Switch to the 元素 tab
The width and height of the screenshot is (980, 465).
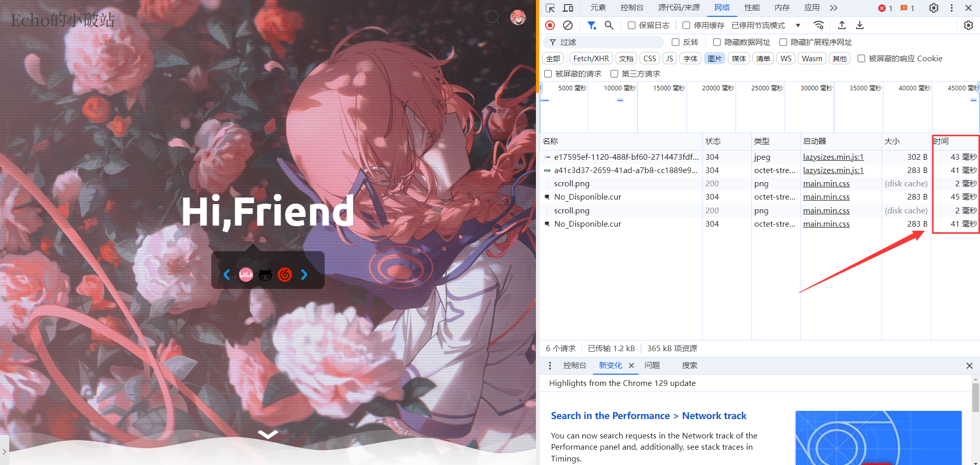598,8
